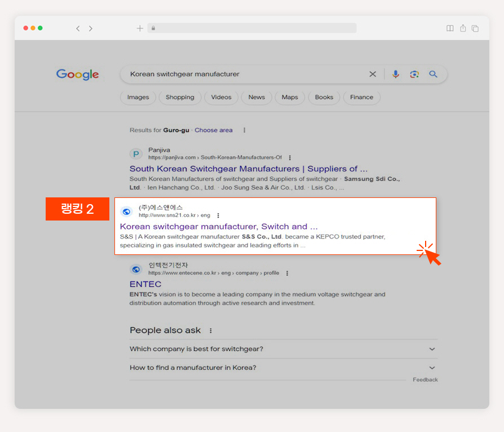Viewport: 504px width, 432px height.
Task: Click the Feedback link
Action: pyautogui.click(x=425, y=380)
